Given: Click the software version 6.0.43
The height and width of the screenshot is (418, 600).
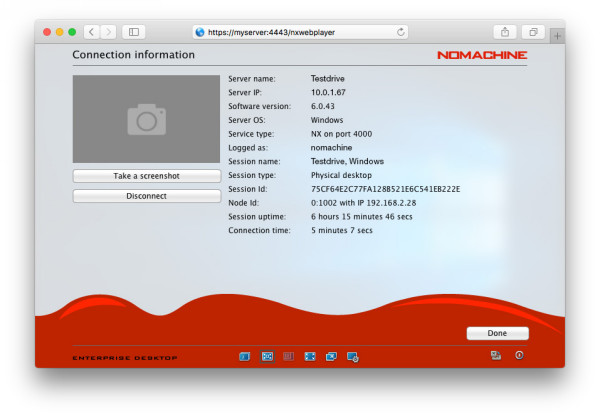Looking at the screenshot, I should click(x=323, y=106).
